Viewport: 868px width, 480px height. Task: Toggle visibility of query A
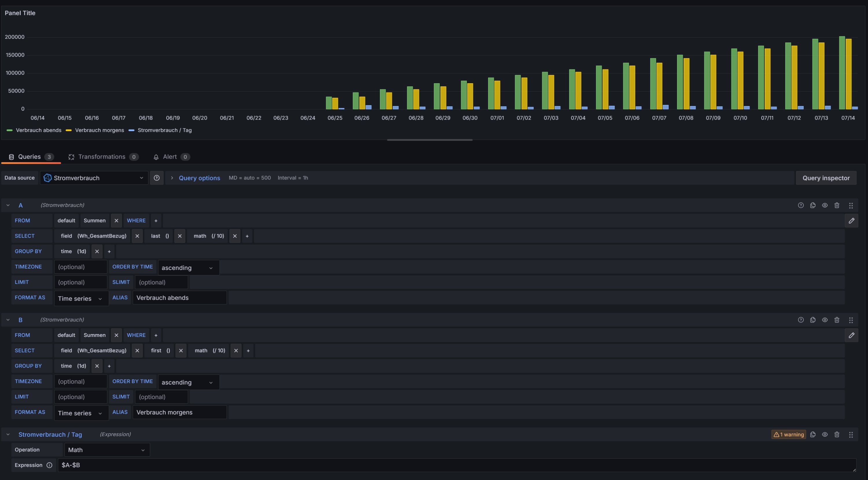point(825,205)
